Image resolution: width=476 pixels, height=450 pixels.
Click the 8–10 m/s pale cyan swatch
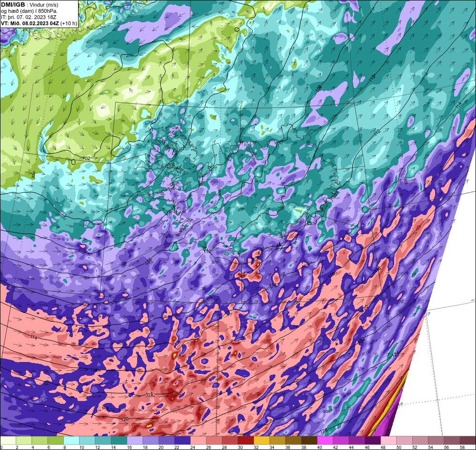[x=71, y=440]
